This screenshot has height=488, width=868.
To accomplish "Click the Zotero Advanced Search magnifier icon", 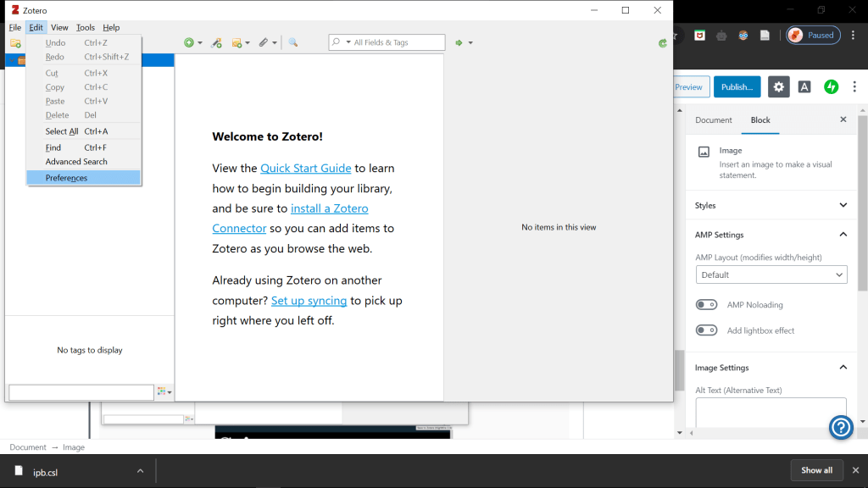I will tap(292, 42).
